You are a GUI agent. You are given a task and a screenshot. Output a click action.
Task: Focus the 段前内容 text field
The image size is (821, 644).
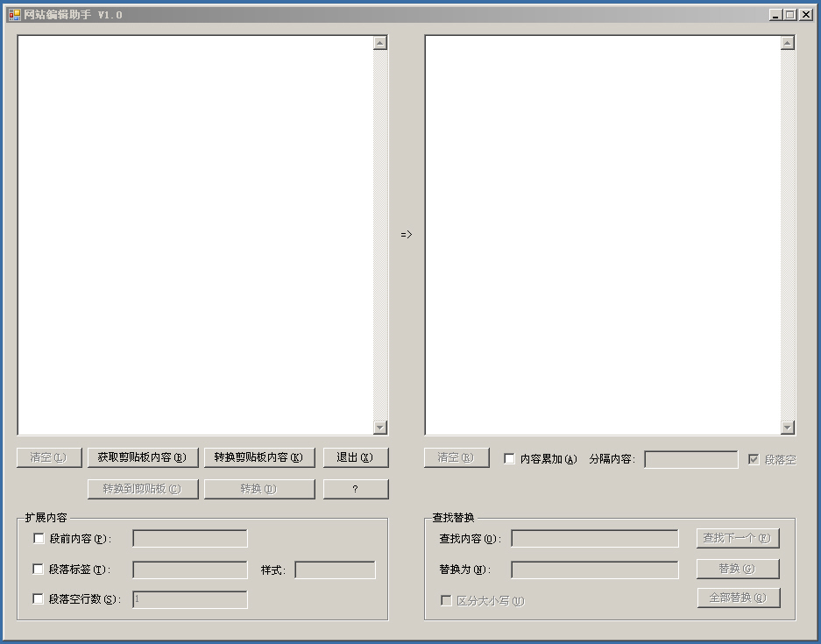[x=190, y=538]
